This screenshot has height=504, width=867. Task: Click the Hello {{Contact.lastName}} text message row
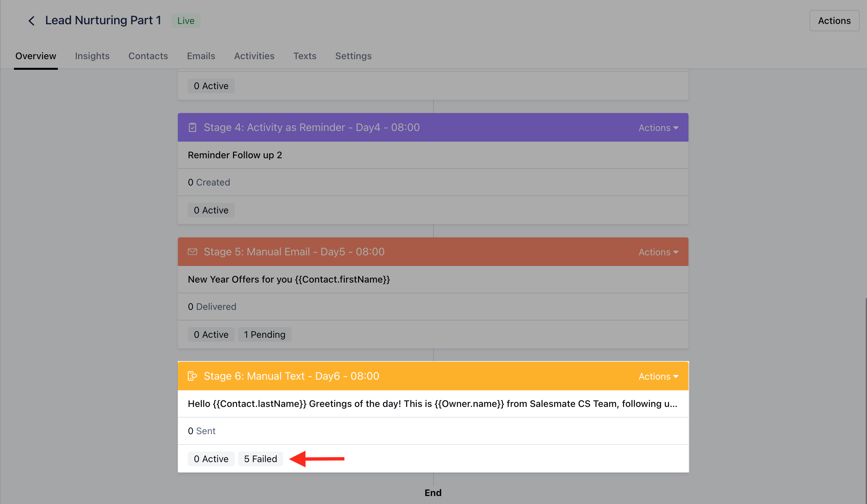pos(433,404)
